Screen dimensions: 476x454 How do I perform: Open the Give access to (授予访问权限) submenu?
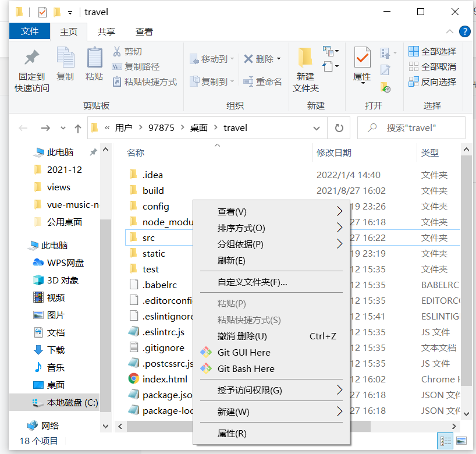tap(271, 390)
